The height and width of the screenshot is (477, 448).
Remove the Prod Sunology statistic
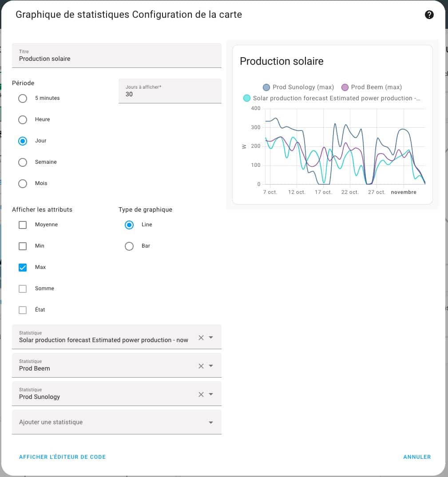pyautogui.click(x=201, y=394)
